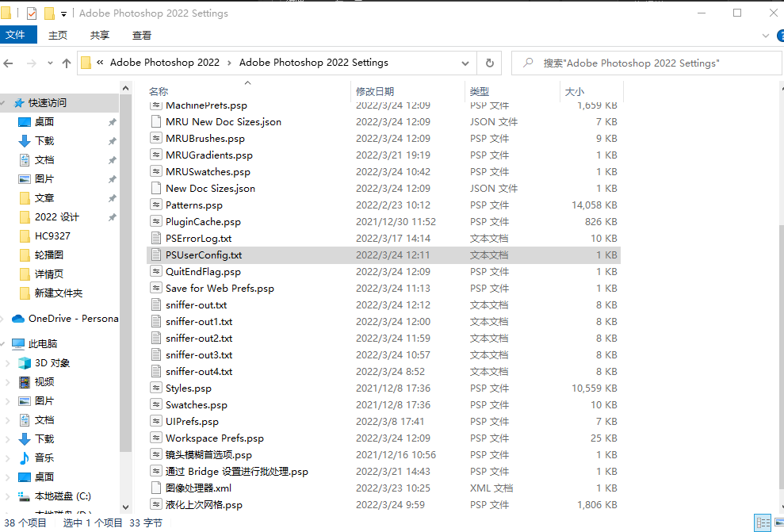This screenshot has height=532, width=784.
Task: Select OneDrive - Personal in navigation pane
Action: point(74,319)
